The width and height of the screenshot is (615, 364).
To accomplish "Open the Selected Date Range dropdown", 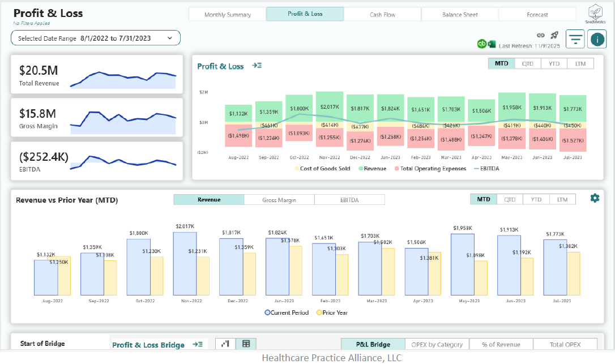I will (x=95, y=37).
